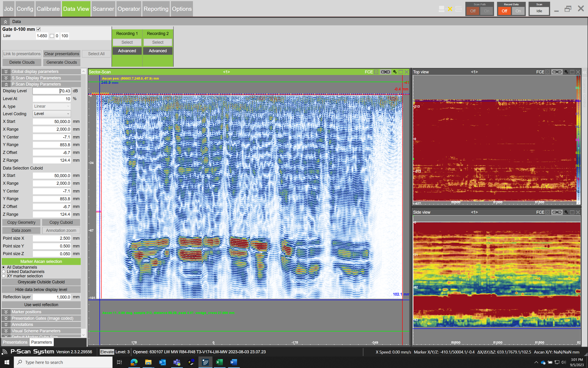Toggle the Top view link chain icon

(x=557, y=72)
